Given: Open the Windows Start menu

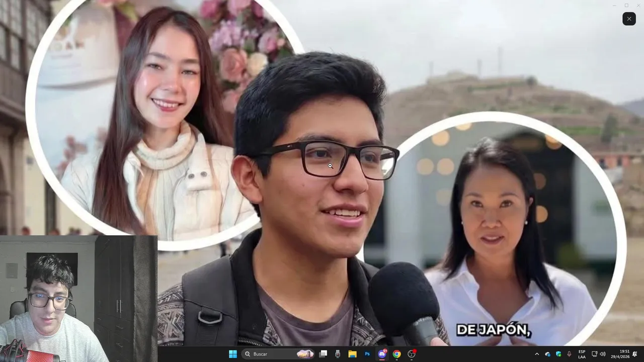Looking at the screenshot, I should pos(233,354).
